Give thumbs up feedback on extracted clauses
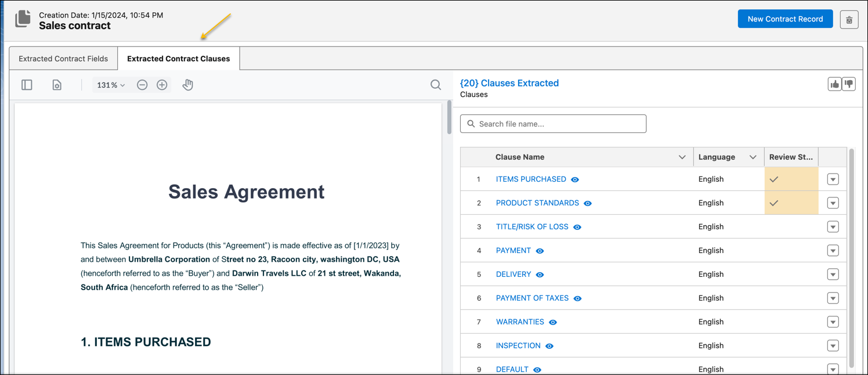The width and height of the screenshot is (868, 375). click(x=834, y=84)
